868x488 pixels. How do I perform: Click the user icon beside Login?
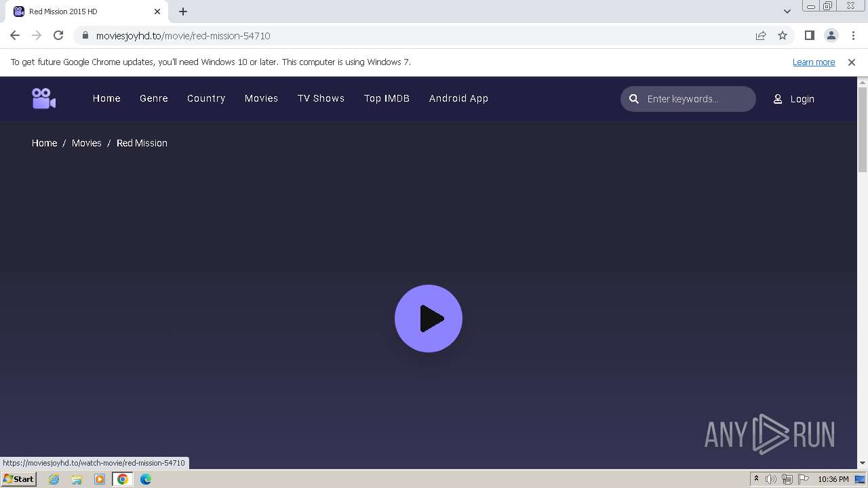(778, 99)
